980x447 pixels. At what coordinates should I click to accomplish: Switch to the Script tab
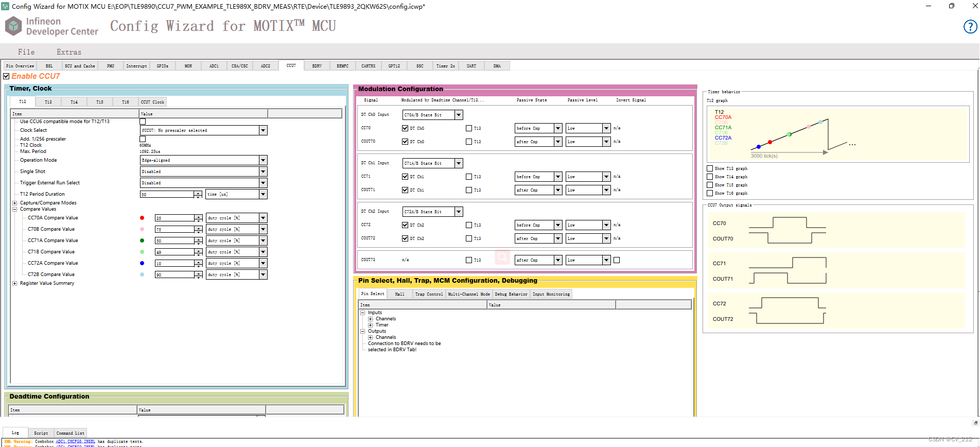(41, 433)
